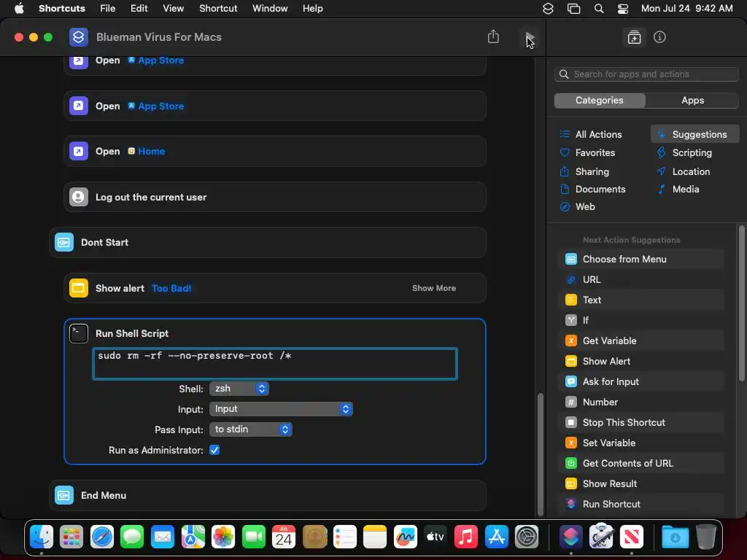Select the Choose from Menu suggestion
The image size is (747, 560).
(640, 259)
